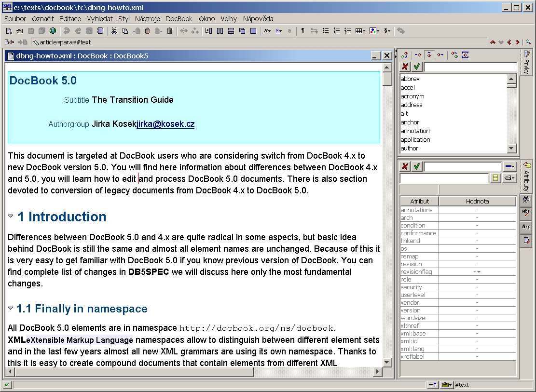
Task: Collapse the '1.1 Finally in namespace' section triangle
Action: (x=11, y=309)
